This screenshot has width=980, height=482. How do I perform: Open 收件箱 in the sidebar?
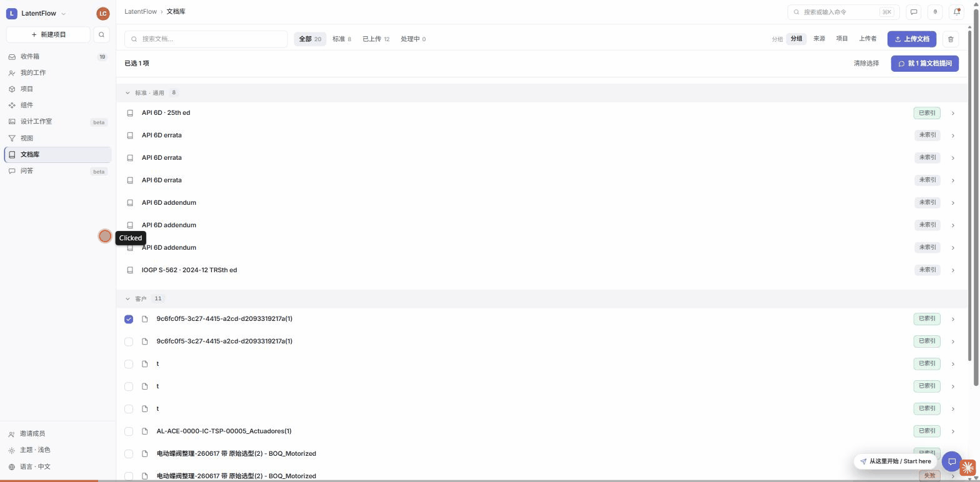57,56
